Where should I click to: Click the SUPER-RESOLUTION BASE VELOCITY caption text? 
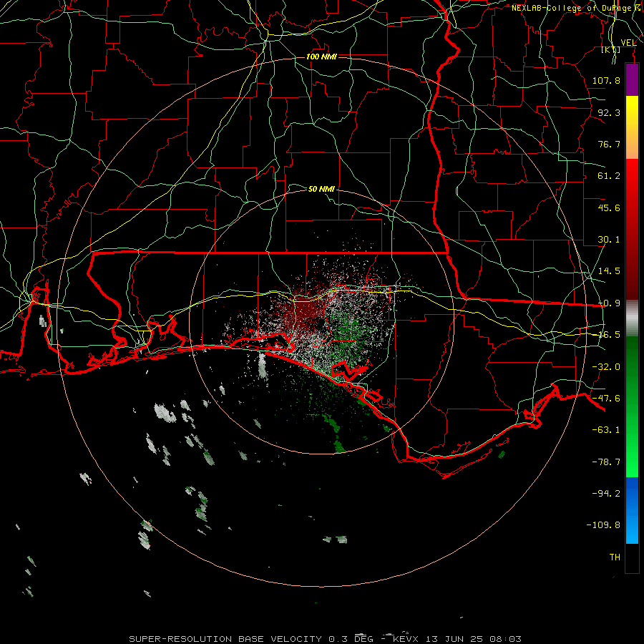click(x=225, y=639)
